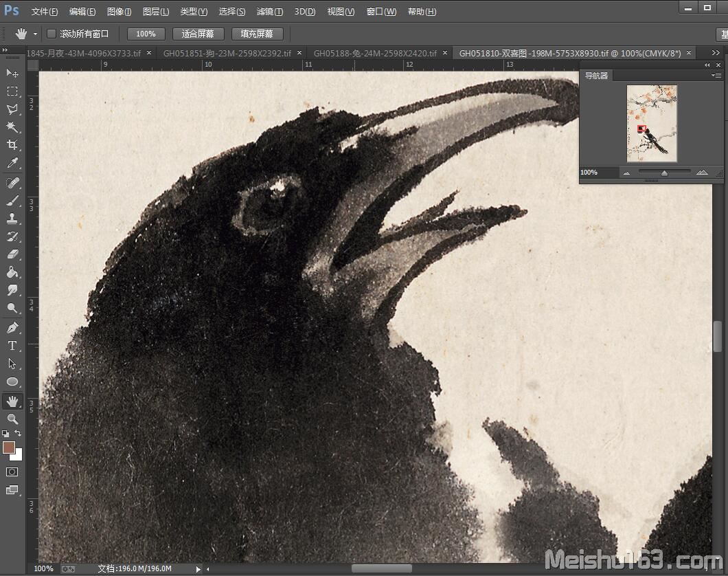Image resolution: width=728 pixels, height=576 pixels.
Task: Open the Navigator panel options menu
Action: click(716, 75)
